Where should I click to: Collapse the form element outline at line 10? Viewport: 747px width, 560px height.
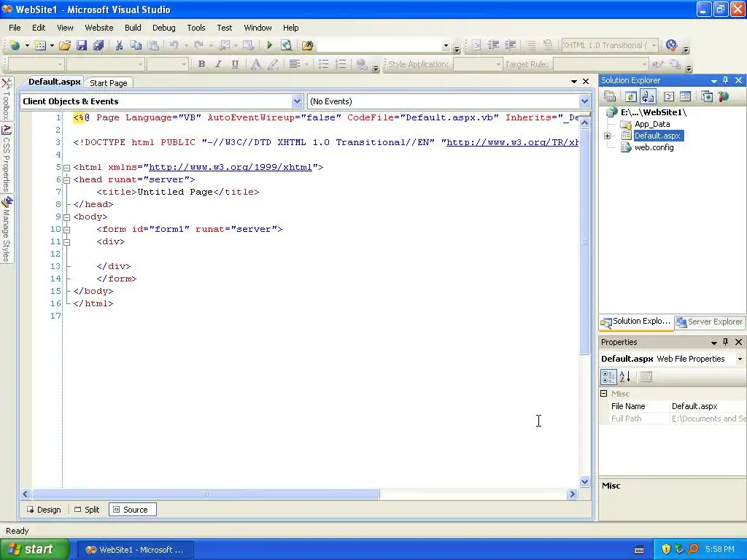click(x=66, y=230)
